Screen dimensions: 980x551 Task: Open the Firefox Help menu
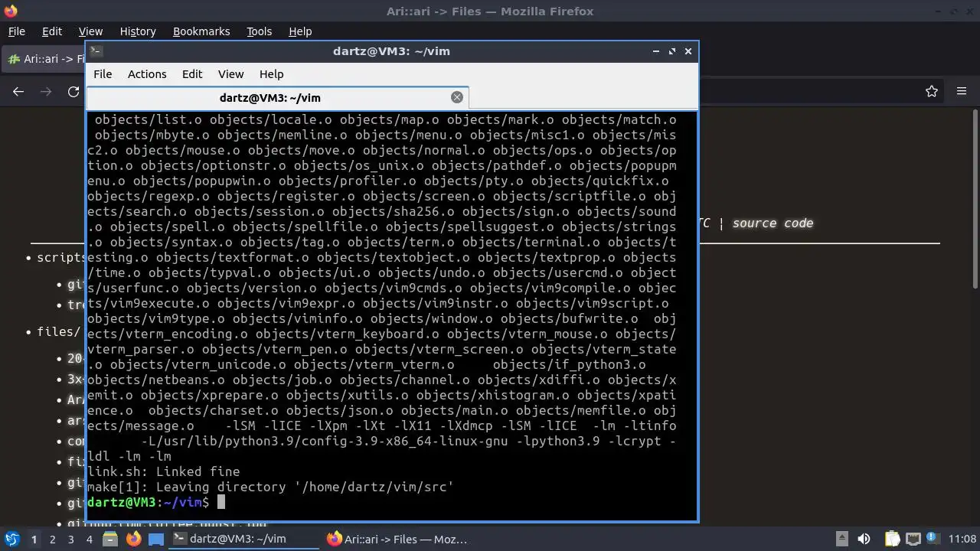[300, 31]
